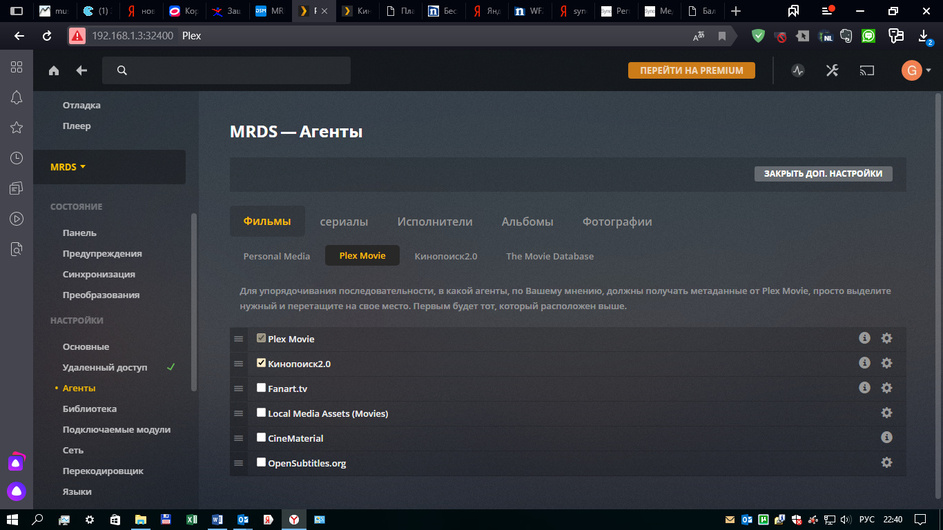Open the settings wrench icon
943x530 pixels.
832,70
